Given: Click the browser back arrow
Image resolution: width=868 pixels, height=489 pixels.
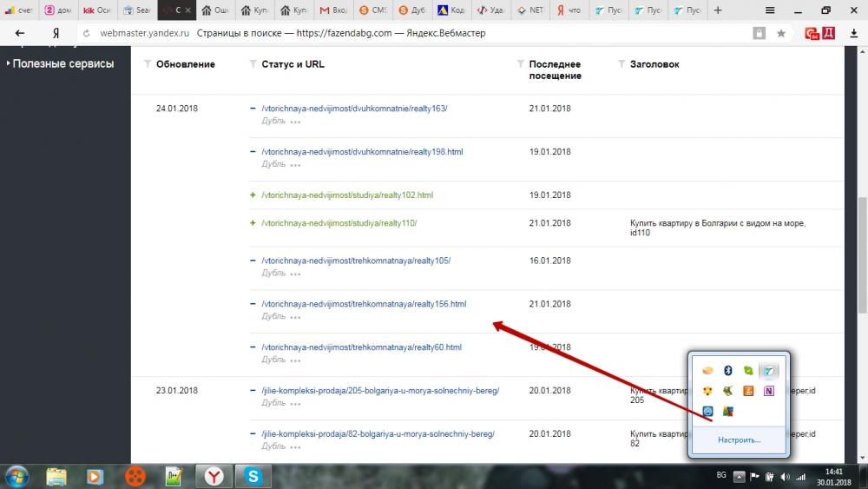Looking at the screenshot, I should click(20, 33).
